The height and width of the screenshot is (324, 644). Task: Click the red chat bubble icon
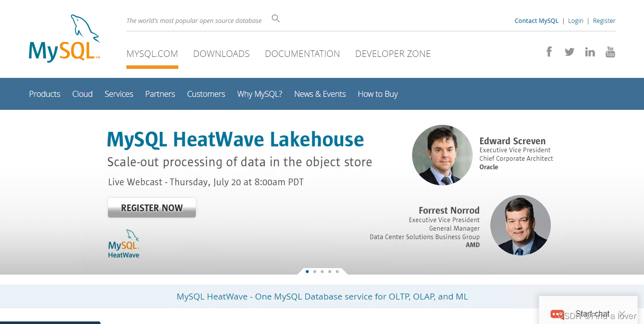[557, 314]
